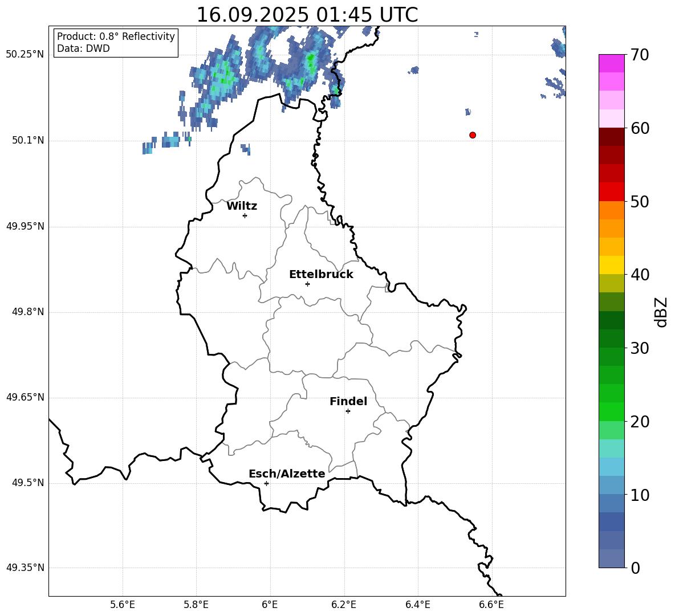This screenshot has width=675, height=616.
Task: Click the 50.1°N latitude label
Action: coord(28,140)
